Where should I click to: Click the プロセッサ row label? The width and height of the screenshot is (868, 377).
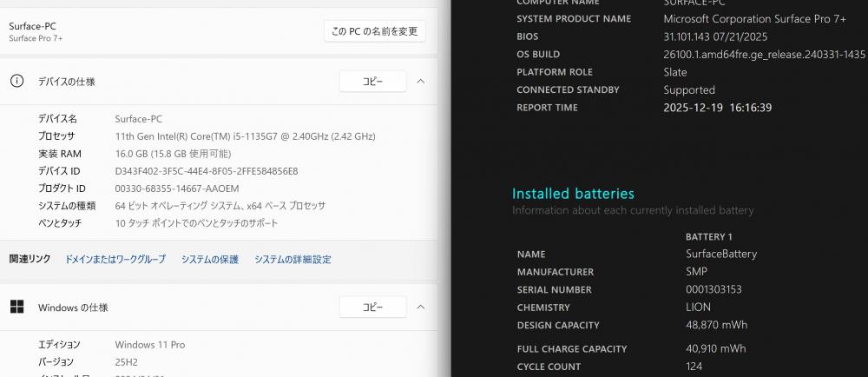click(56, 136)
